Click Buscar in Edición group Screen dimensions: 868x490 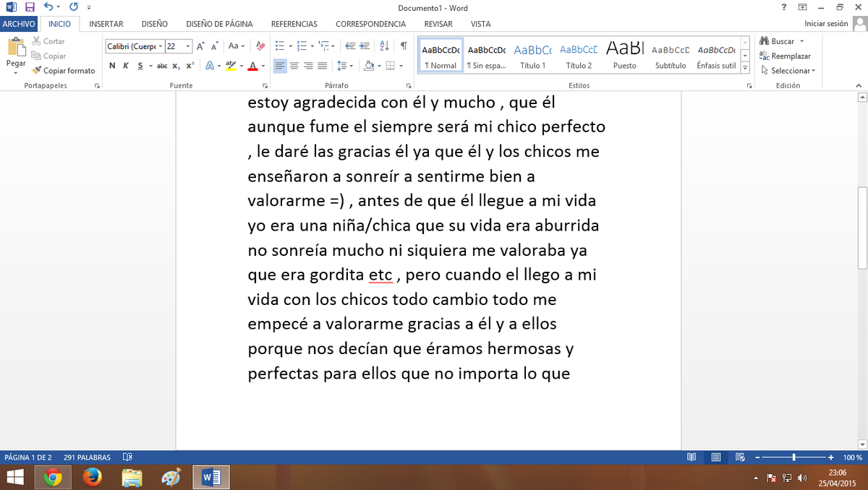[781, 41]
